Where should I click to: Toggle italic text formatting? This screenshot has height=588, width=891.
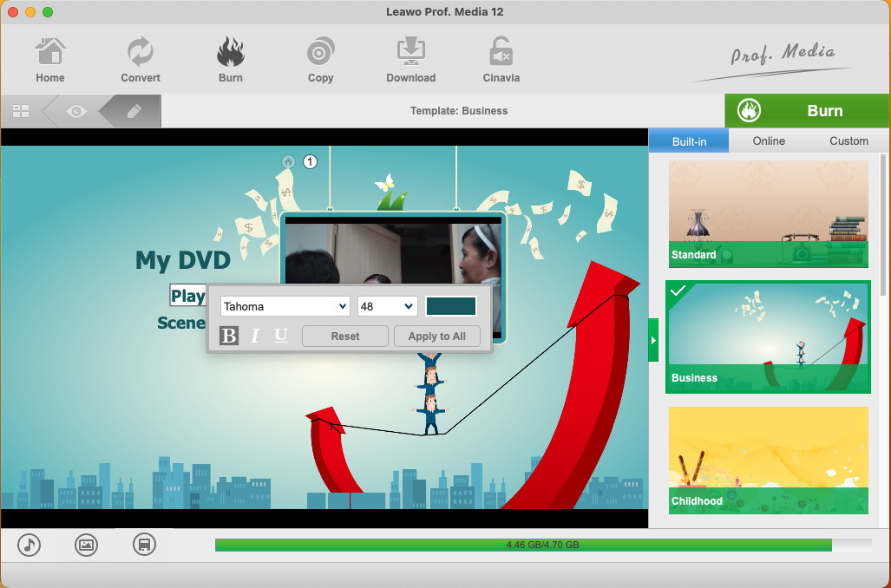coord(255,336)
